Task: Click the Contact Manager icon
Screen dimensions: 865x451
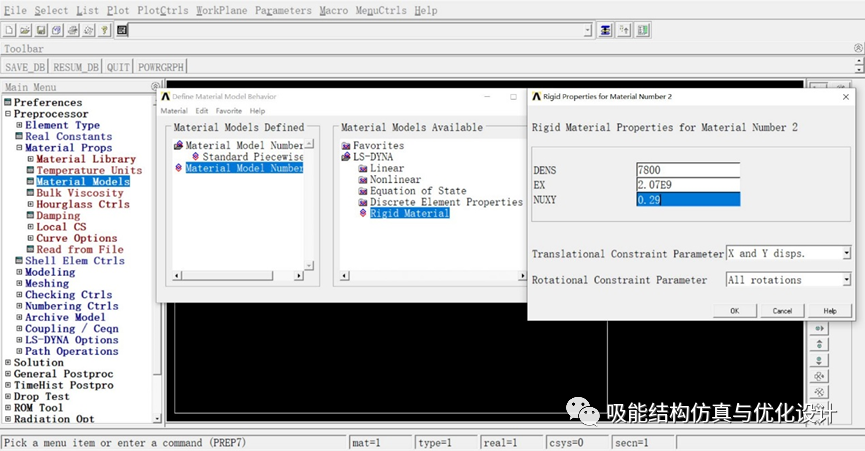Action: coord(643,30)
